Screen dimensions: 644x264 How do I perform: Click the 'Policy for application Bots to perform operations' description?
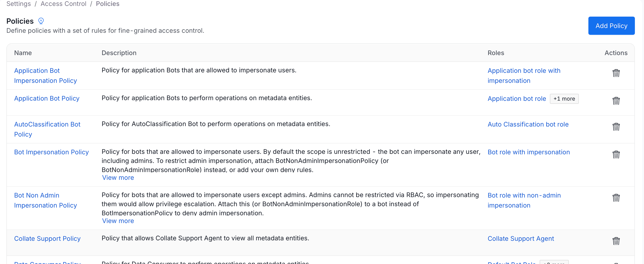click(207, 98)
